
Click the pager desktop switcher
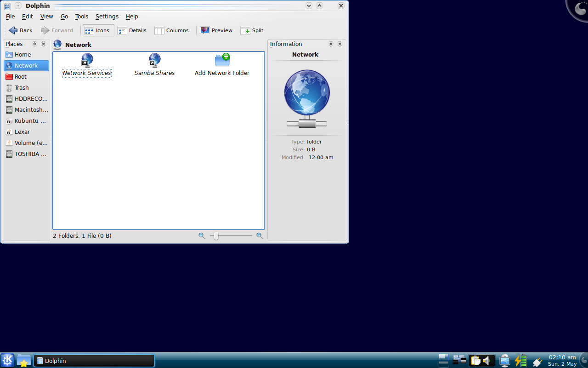coord(444,361)
